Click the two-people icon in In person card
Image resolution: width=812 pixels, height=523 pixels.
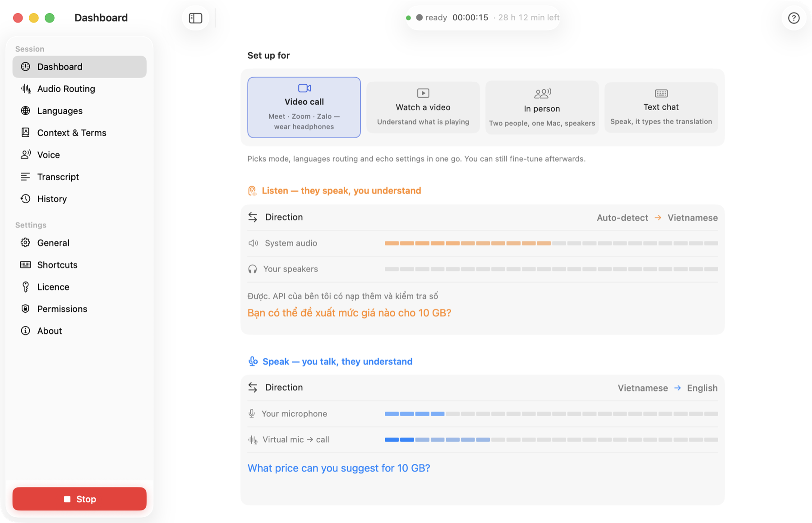click(542, 93)
